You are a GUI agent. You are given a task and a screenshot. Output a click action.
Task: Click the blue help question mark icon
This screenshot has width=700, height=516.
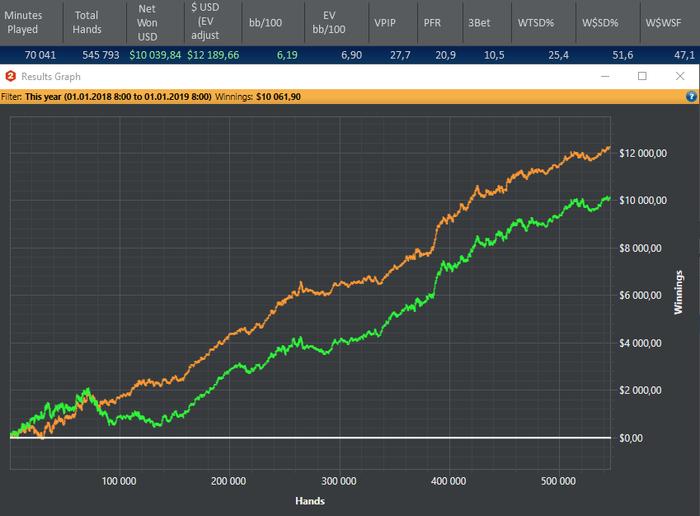click(x=691, y=96)
